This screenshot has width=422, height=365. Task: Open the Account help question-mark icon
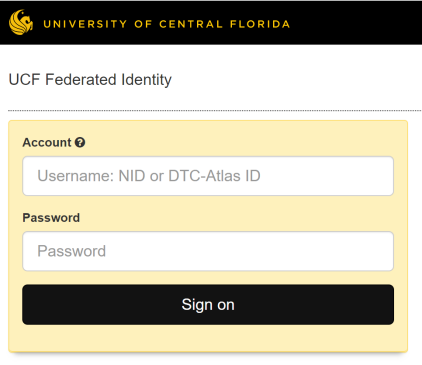point(80,142)
